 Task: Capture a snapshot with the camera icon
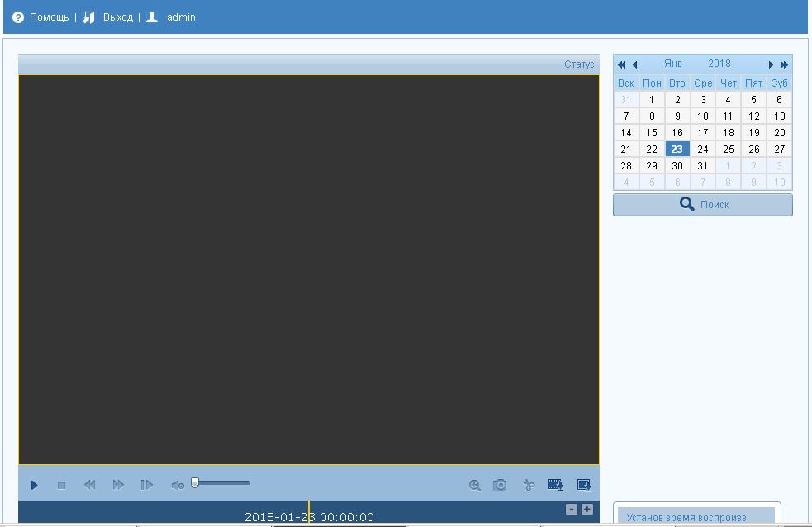pyautogui.click(x=500, y=485)
